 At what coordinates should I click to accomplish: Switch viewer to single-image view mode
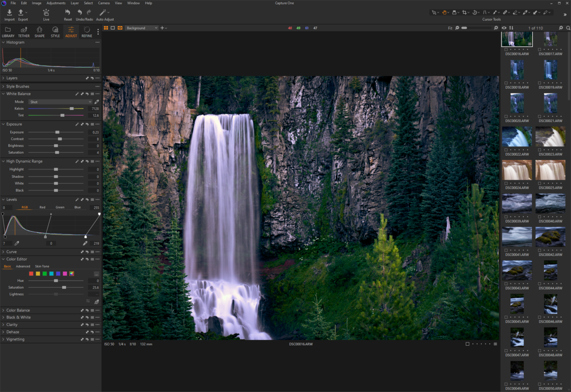pyautogui.click(x=113, y=28)
